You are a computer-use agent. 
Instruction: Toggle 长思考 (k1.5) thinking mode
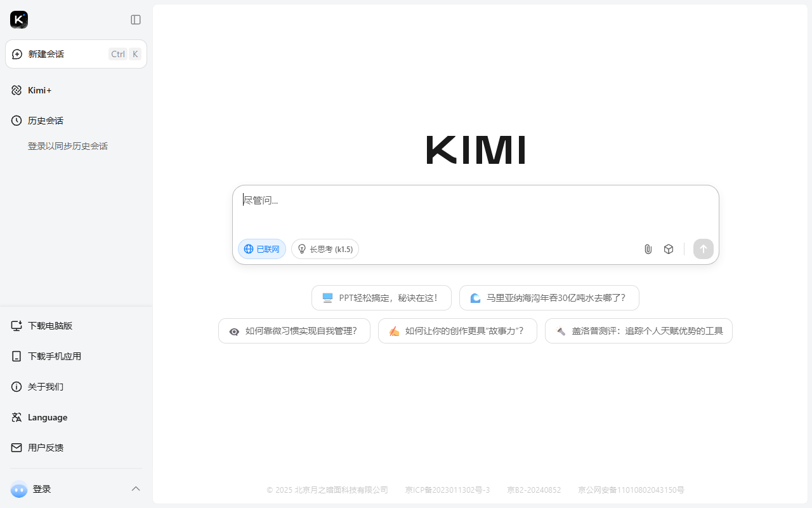[325, 249]
